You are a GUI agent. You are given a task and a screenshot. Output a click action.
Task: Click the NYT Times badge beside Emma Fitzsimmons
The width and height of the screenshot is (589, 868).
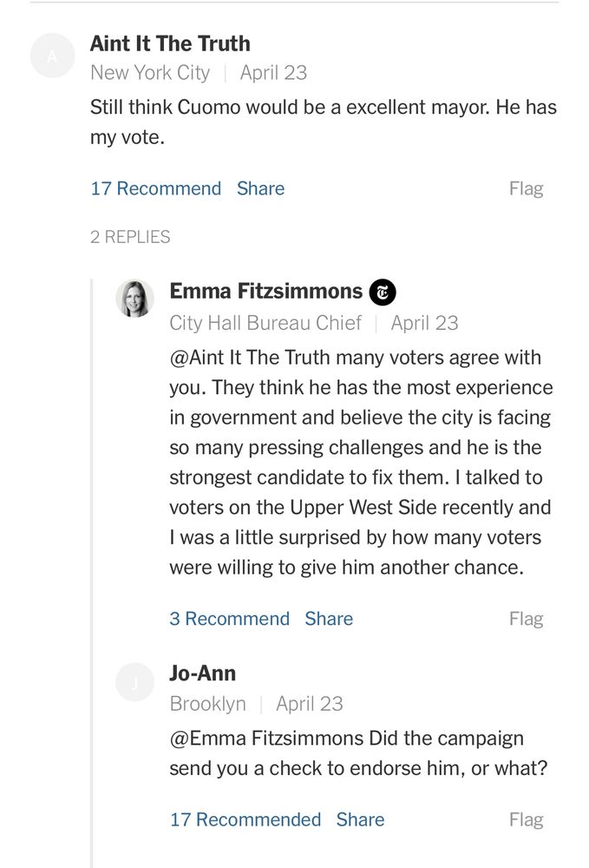click(383, 292)
